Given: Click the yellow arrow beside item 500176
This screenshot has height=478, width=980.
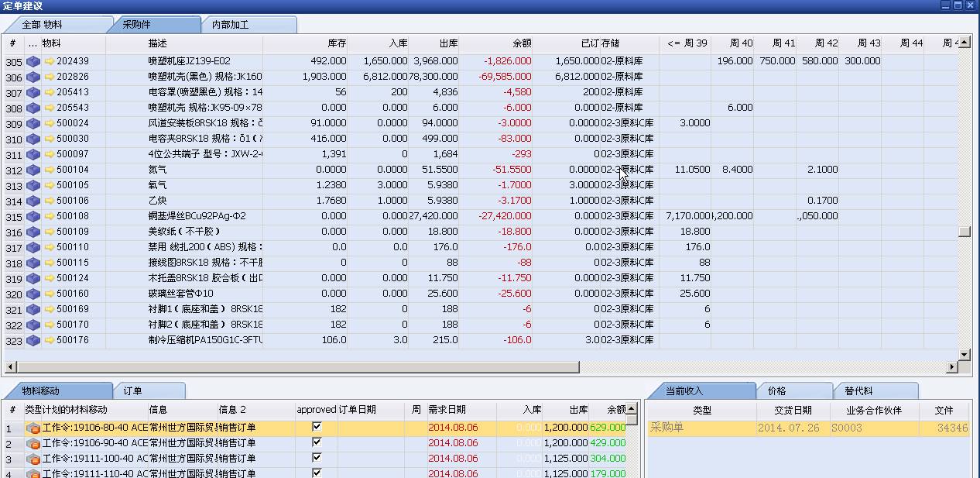Looking at the screenshot, I should click(50, 340).
